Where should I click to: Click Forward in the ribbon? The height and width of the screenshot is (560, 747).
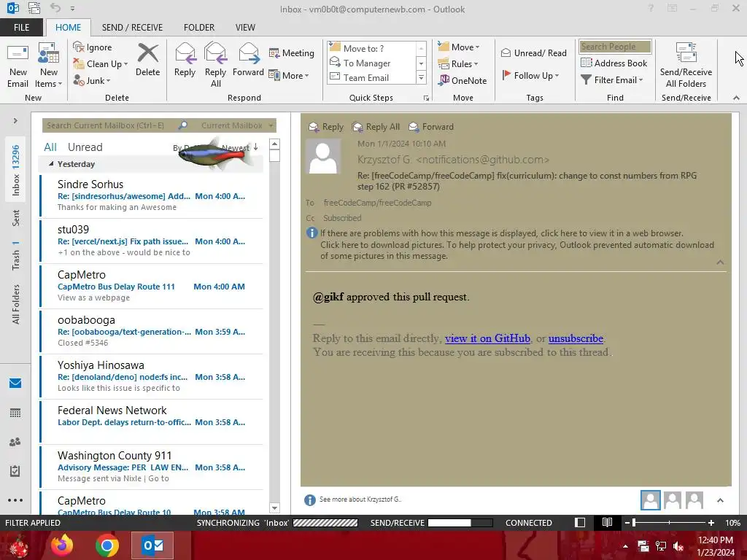(248, 60)
